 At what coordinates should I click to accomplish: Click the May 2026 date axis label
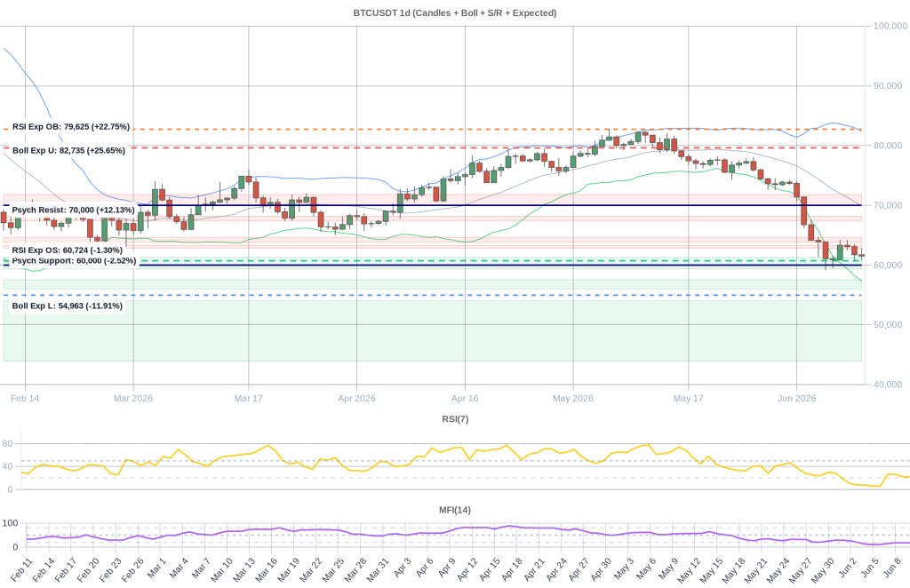pos(573,399)
